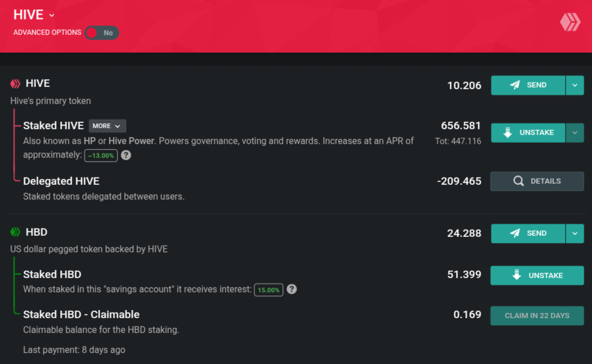Send HBD with the Send button

tap(528, 234)
